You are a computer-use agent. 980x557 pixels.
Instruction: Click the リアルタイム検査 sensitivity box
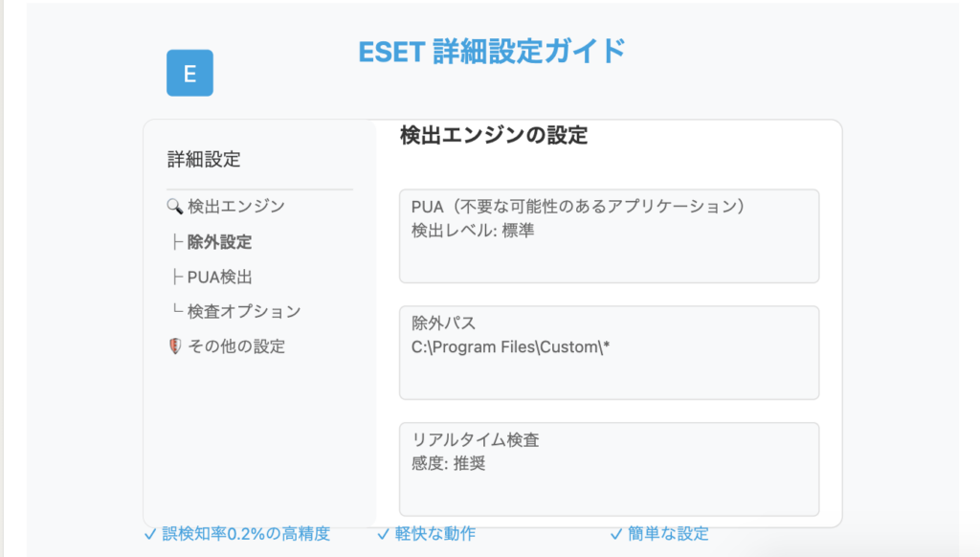pyautogui.click(x=610, y=470)
